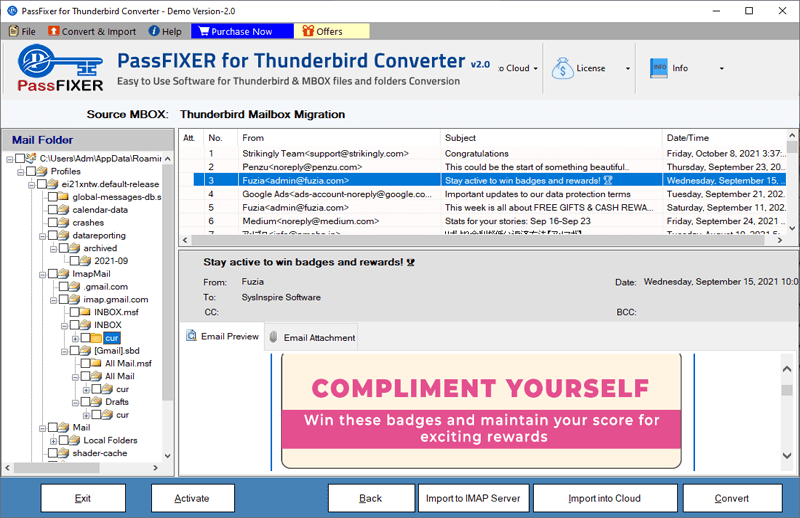The image size is (800, 518).
Task: Click the folder icon beside crashes
Action: click(x=64, y=223)
